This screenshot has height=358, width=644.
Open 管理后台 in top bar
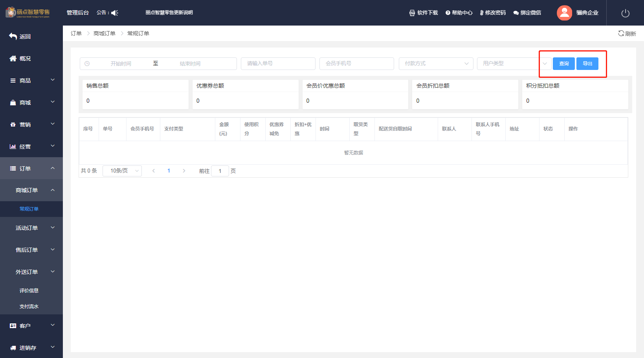tap(78, 13)
